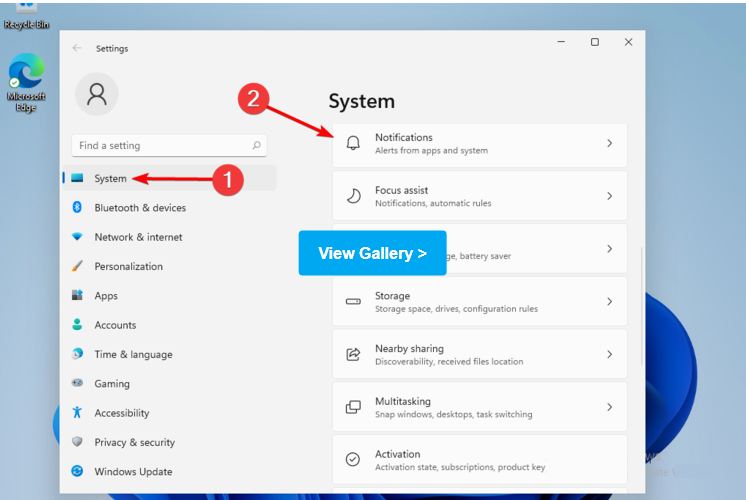Click the search magnifier icon
This screenshot has width=746, height=500.
pos(256,145)
